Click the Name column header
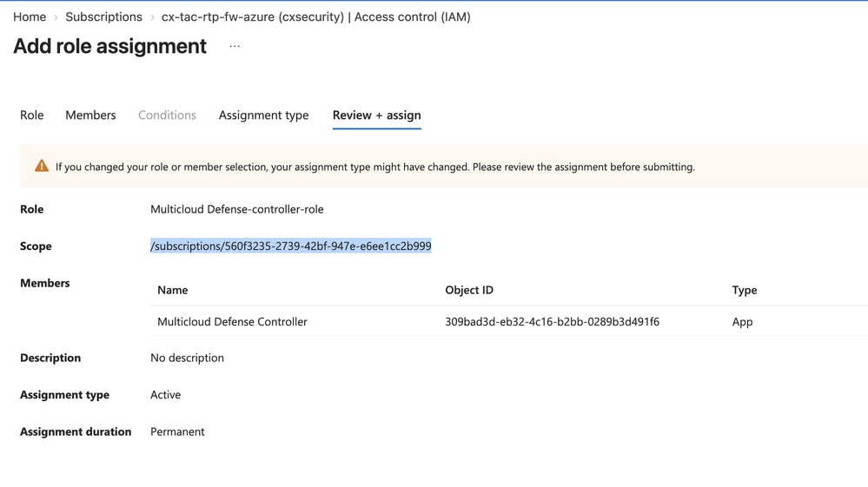Image resolution: width=868 pixels, height=487 pixels. [173, 290]
